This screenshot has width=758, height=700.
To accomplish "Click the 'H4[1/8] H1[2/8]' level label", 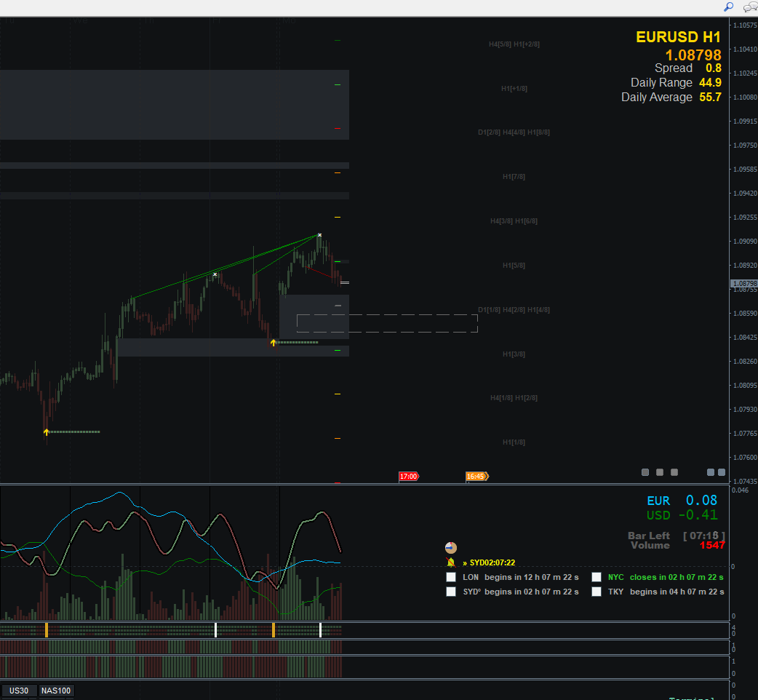I will [x=514, y=398].
